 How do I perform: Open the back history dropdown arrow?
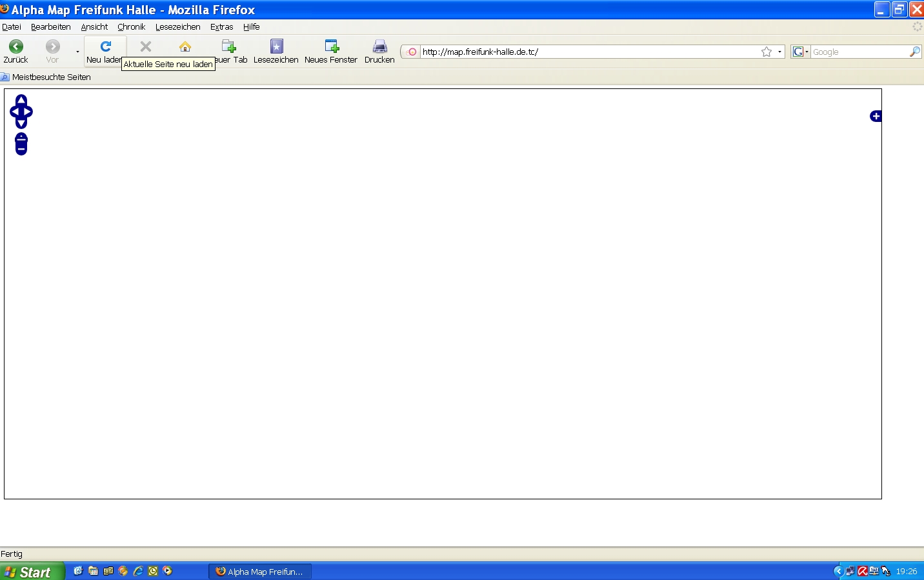pyautogui.click(x=77, y=52)
